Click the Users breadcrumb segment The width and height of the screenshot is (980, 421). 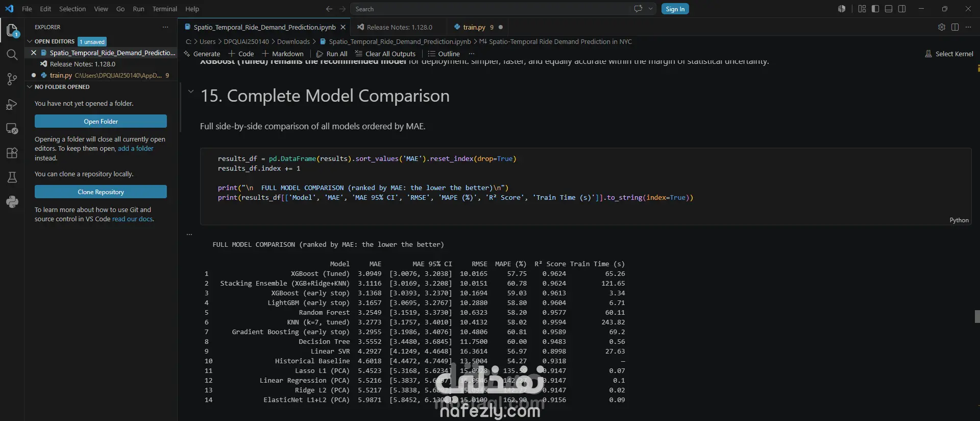coord(207,41)
